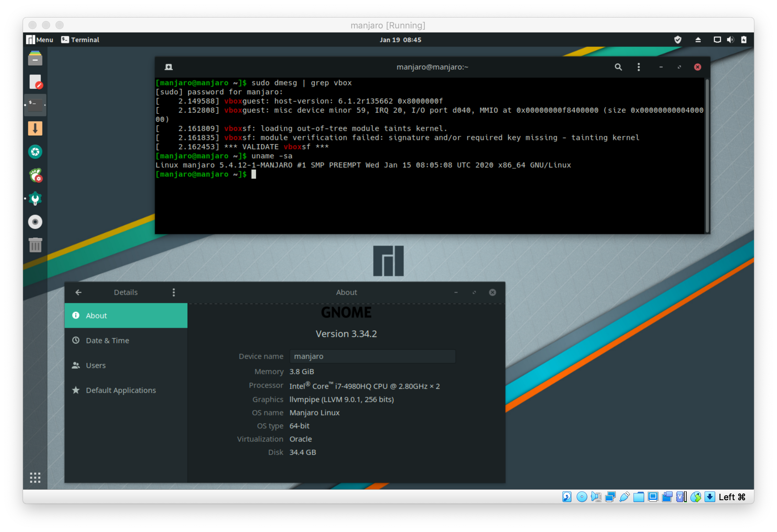
Task: Open the Details panel three-dot menu
Action: coord(174,292)
